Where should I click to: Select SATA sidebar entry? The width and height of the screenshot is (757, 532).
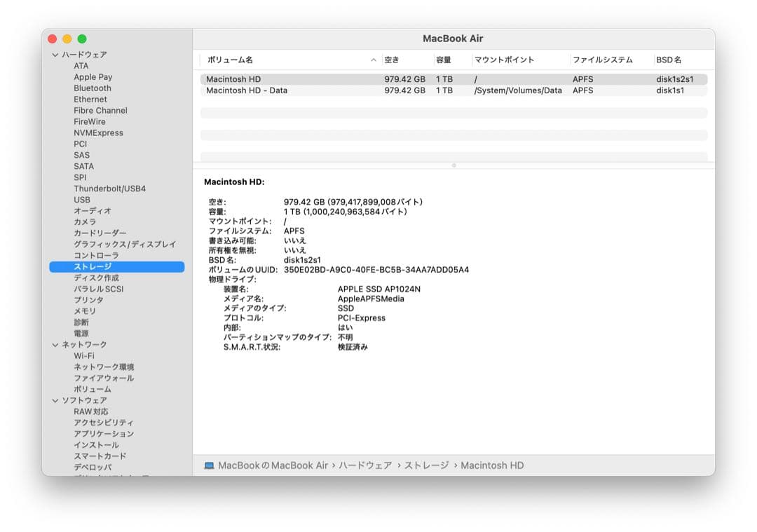point(84,166)
